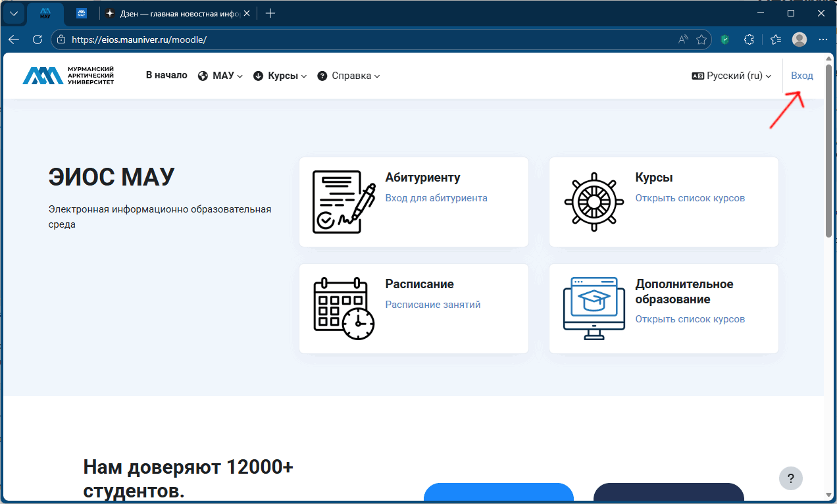
Task: Open the Русский (ru) language selector
Action: 732,76
